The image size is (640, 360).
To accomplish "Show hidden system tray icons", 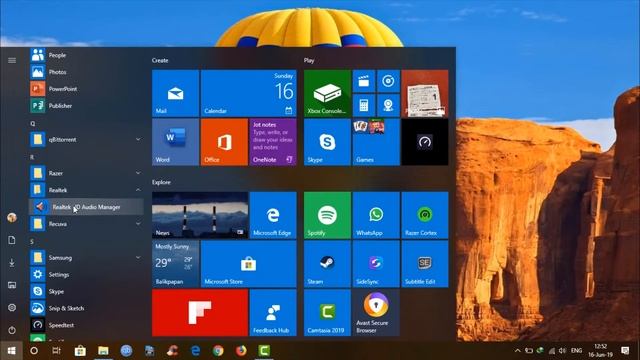I will pyautogui.click(x=517, y=351).
